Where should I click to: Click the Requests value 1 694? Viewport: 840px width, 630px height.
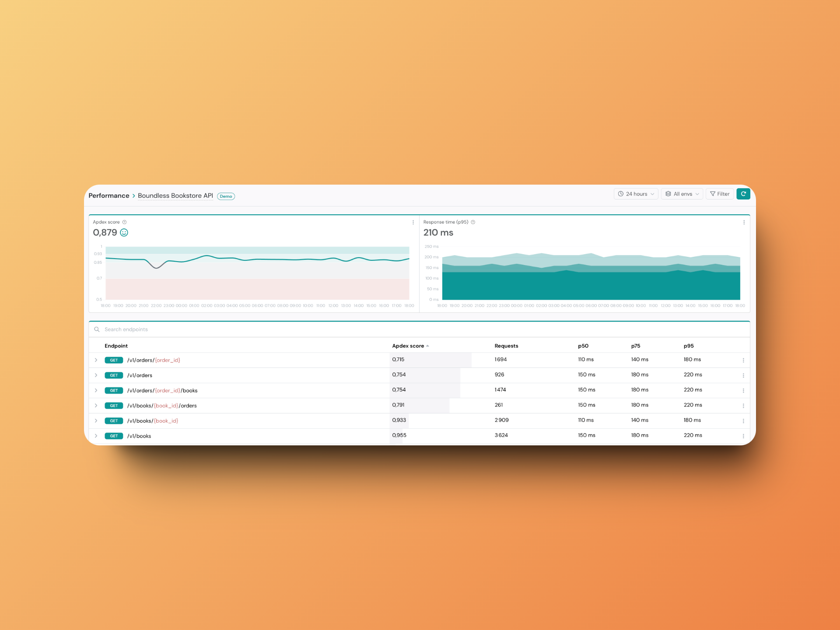(500, 360)
